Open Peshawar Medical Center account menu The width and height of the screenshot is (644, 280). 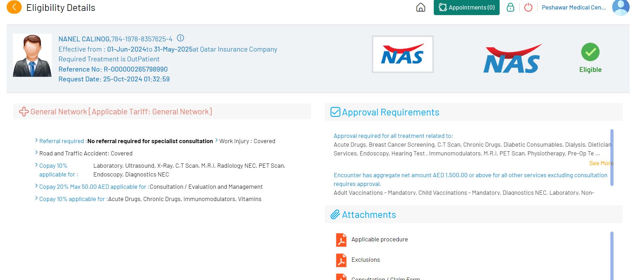(574, 7)
